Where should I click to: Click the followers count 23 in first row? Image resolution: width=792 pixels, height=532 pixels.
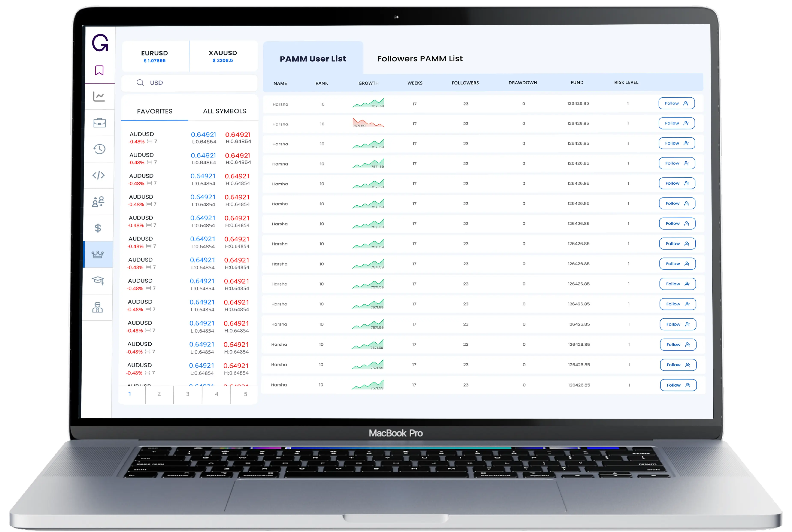coord(465,104)
